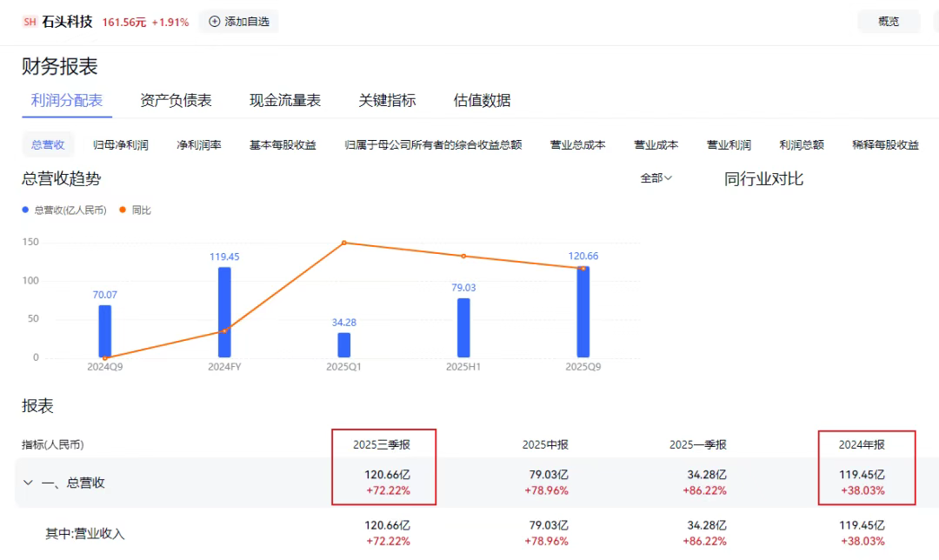Switch to the 资产负债表 tab
This screenshot has width=939, height=560.
pyautogui.click(x=176, y=101)
